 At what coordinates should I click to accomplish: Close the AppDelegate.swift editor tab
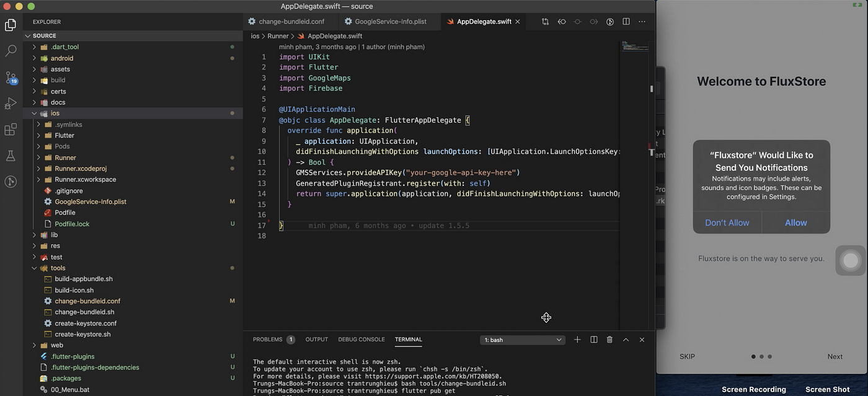point(518,22)
